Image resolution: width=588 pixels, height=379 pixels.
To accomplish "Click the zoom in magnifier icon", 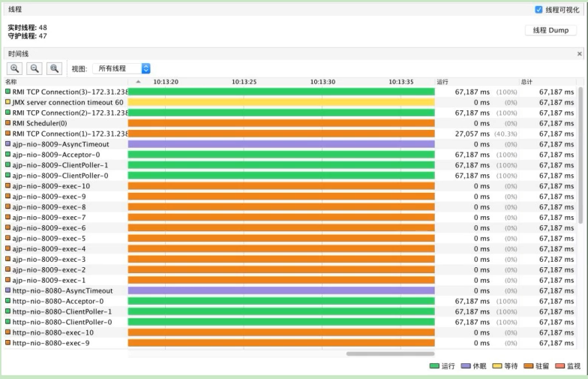I will tap(15, 68).
